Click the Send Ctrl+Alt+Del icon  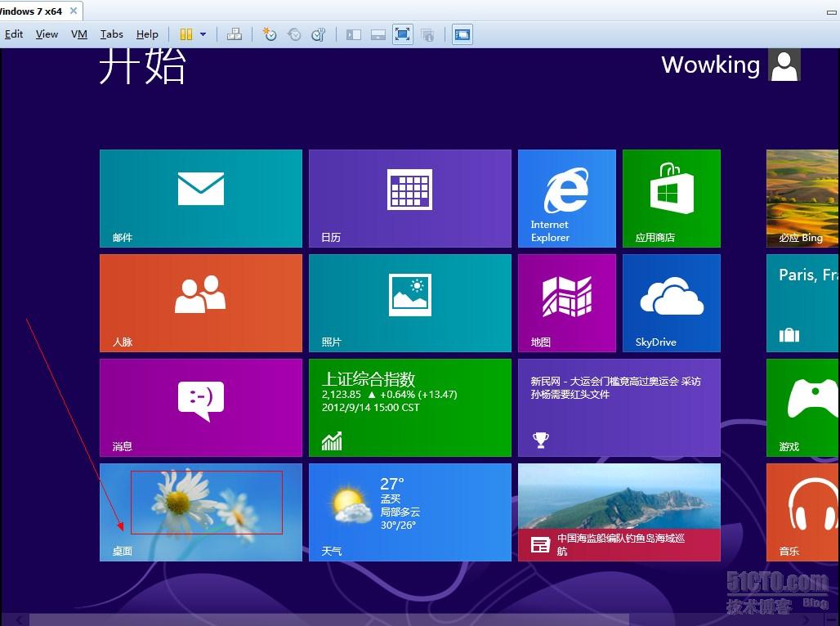click(x=235, y=34)
